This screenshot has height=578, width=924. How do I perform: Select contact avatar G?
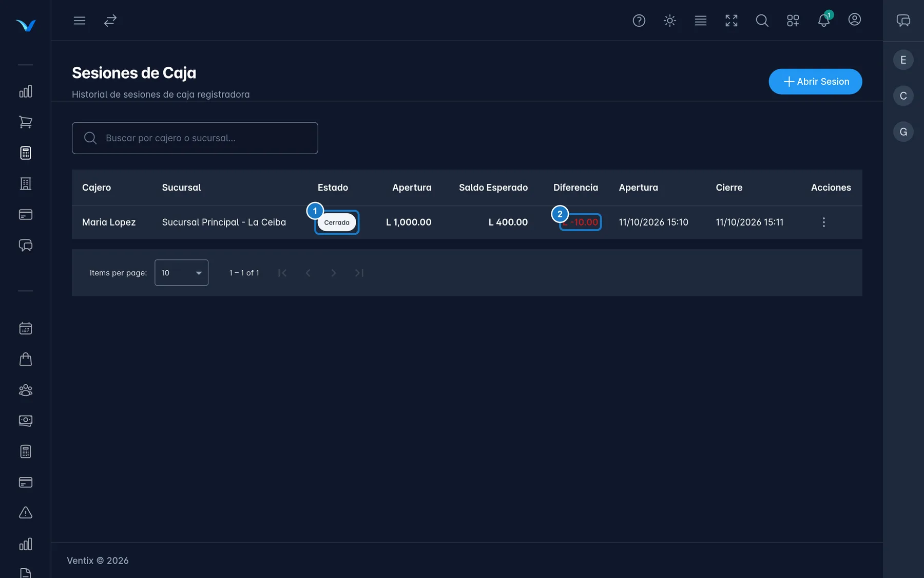pyautogui.click(x=903, y=132)
